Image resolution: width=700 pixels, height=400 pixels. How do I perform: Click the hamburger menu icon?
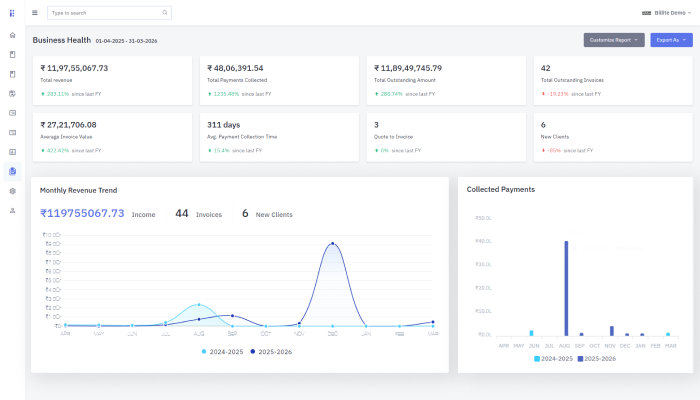[x=35, y=13]
